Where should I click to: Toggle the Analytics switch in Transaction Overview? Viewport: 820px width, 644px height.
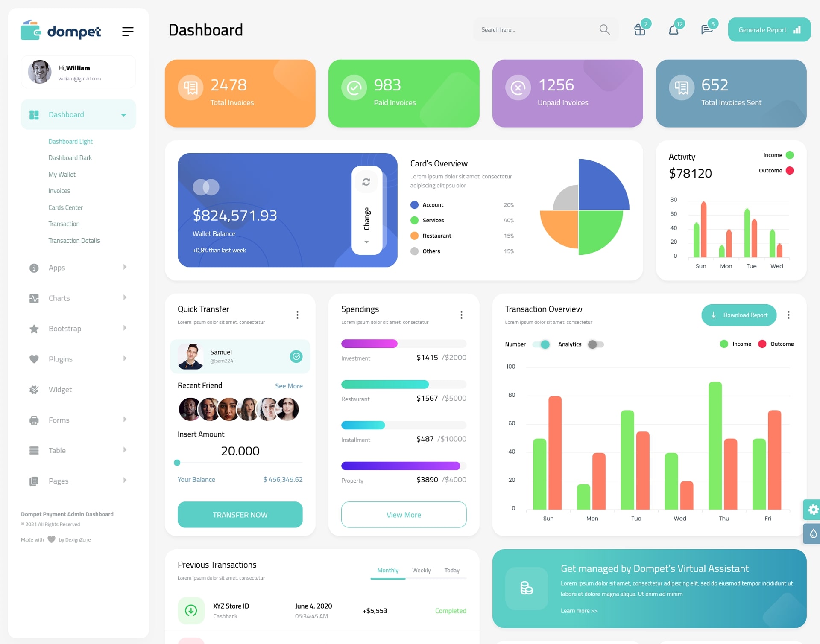[x=594, y=343]
